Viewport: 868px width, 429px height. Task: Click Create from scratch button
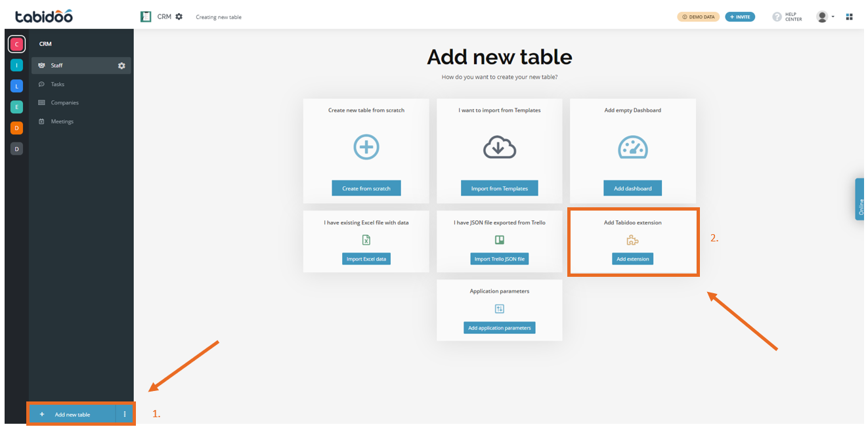[366, 188]
